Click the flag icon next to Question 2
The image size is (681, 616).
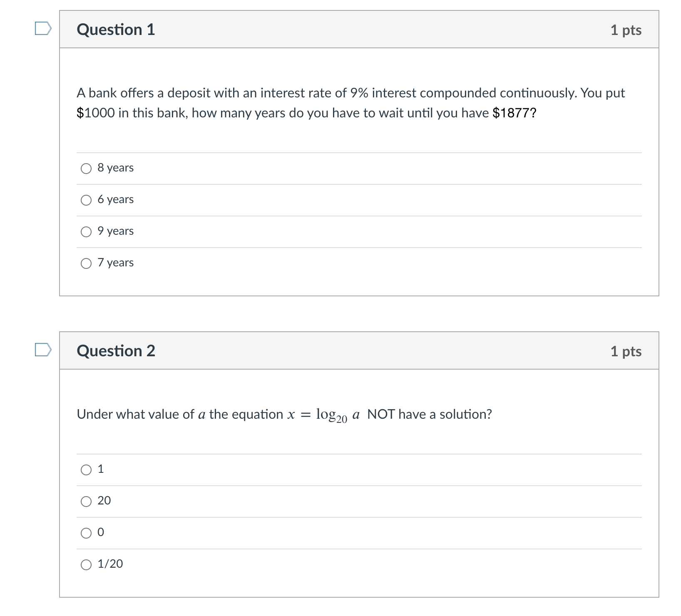point(43,350)
